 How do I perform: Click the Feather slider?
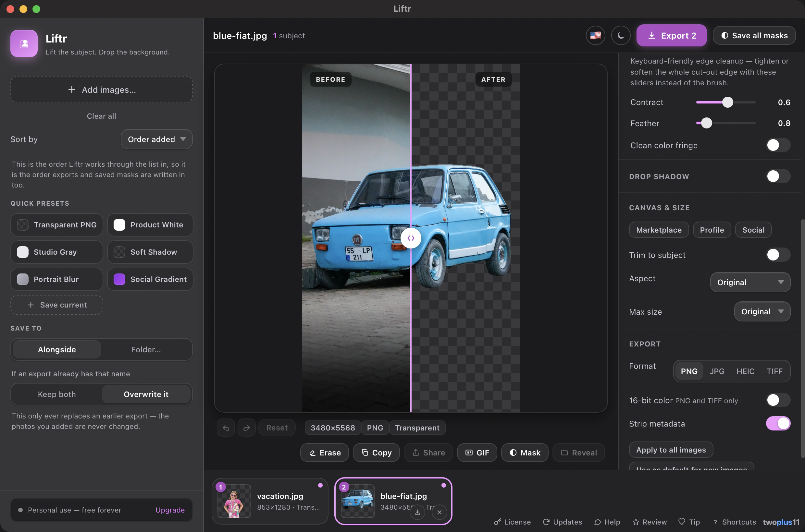click(x=725, y=123)
